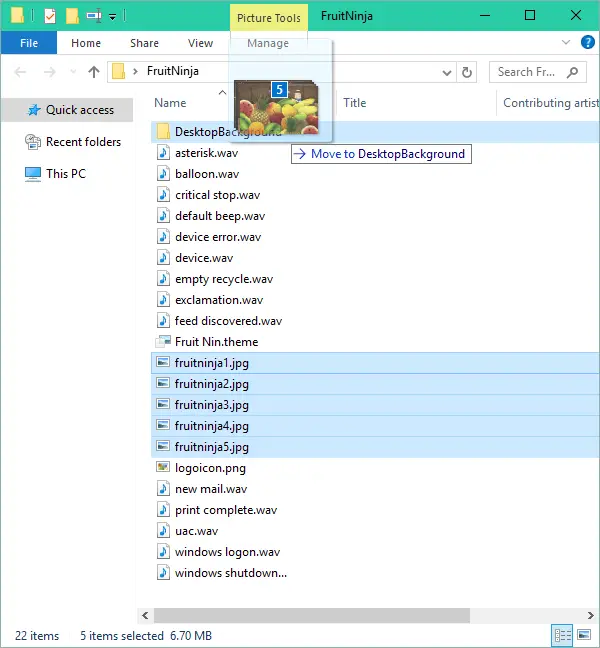Click the New folder quick access icon
600x648 pixels.
coord(72,16)
